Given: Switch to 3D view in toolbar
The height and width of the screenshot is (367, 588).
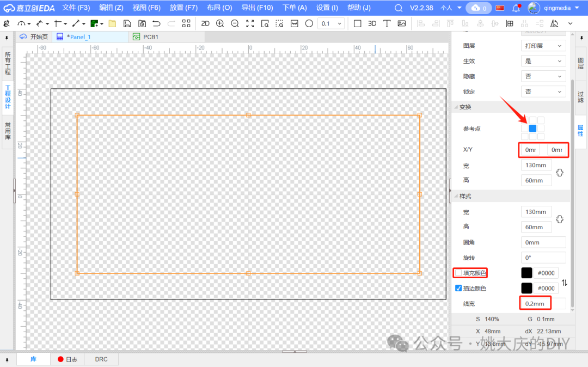Looking at the screenshot, I should coord(372,23).
